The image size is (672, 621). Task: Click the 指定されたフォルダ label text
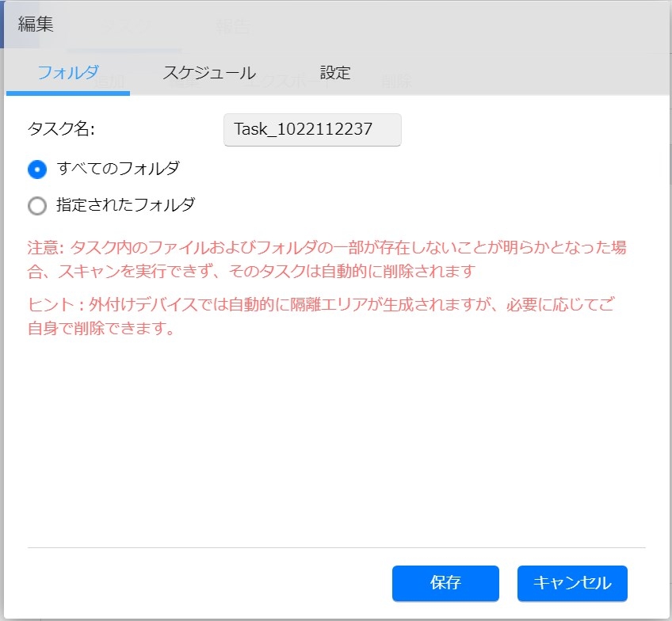coord(125,205)
